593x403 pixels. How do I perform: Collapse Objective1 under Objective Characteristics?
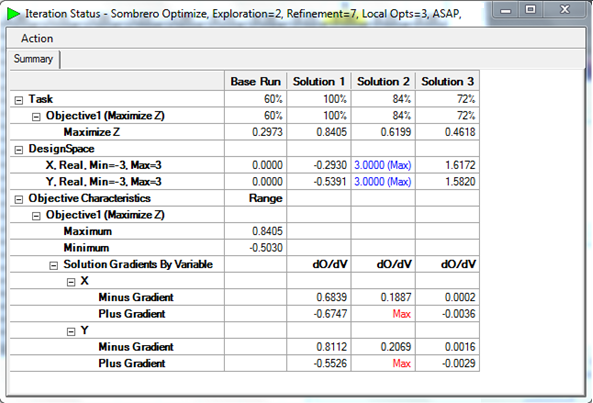[x=36, y=216]
